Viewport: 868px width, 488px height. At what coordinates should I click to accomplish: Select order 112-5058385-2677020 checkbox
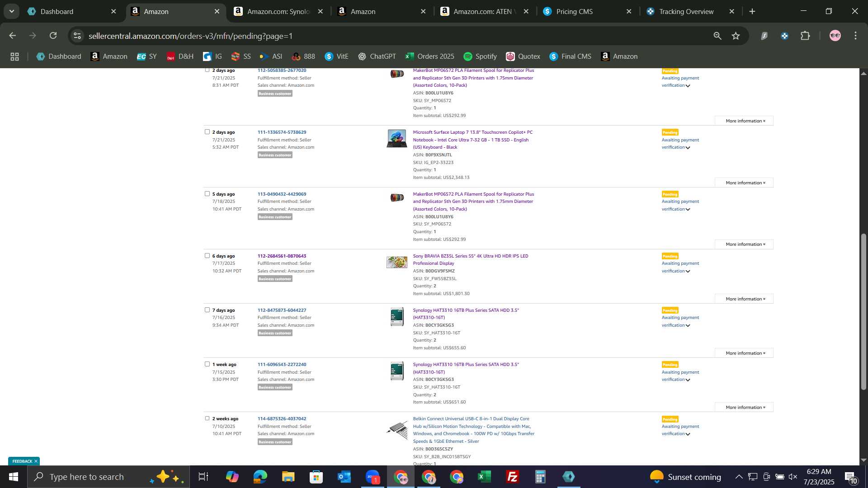207,70
